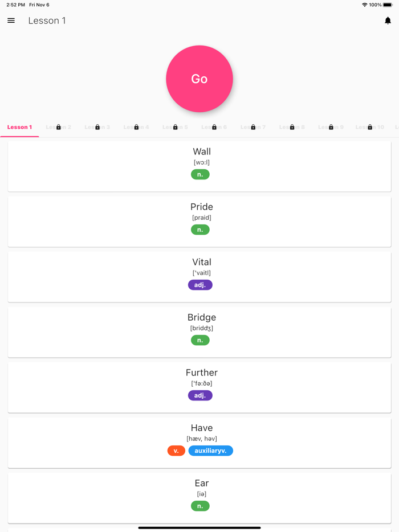The image size is (399, 532).
Task: Tap the lock icon on Lesson 7
Action: [253, 127]
